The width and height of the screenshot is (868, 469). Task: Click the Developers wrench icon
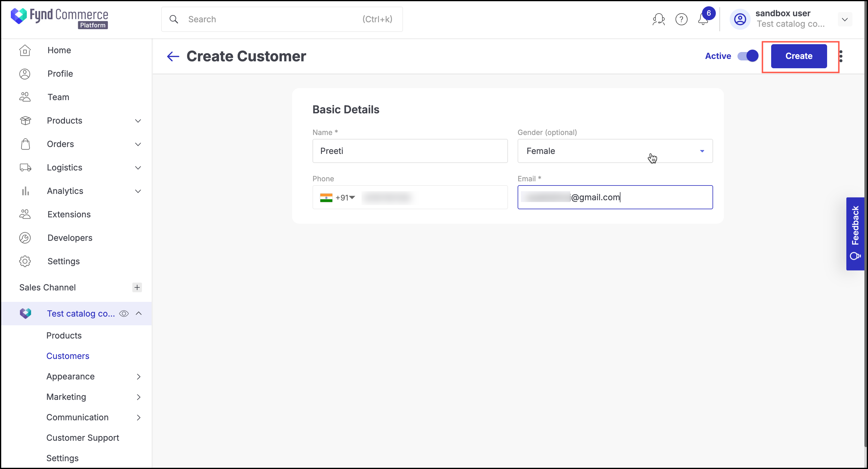25,238
